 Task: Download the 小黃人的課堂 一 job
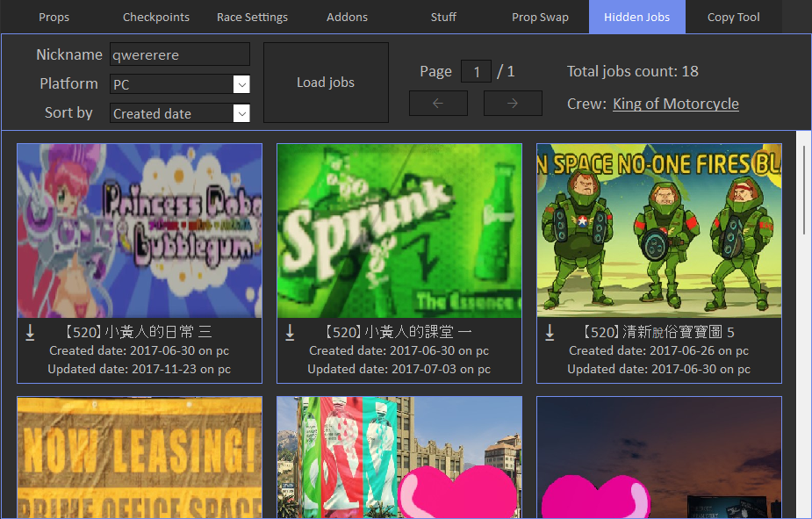click(290, 333)
